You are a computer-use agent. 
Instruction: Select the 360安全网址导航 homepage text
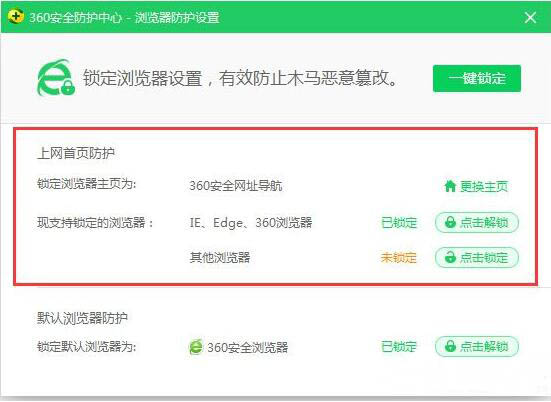[236, 186]
